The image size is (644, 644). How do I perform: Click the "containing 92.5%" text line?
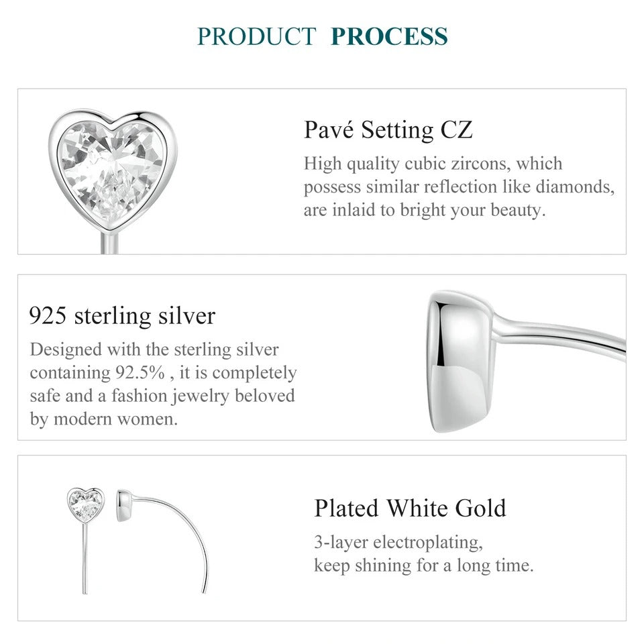pyautogui.click(x=163, y=373)
